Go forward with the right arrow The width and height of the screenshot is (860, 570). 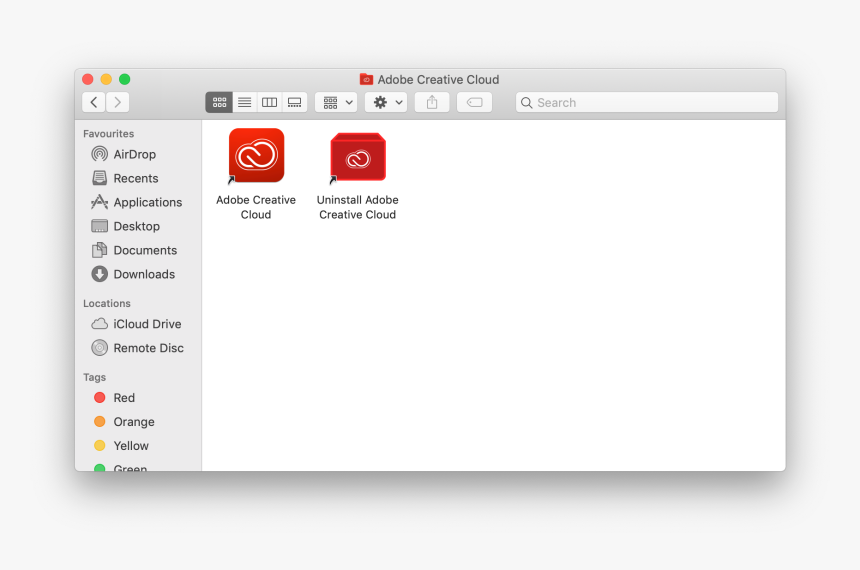point(118,102)
